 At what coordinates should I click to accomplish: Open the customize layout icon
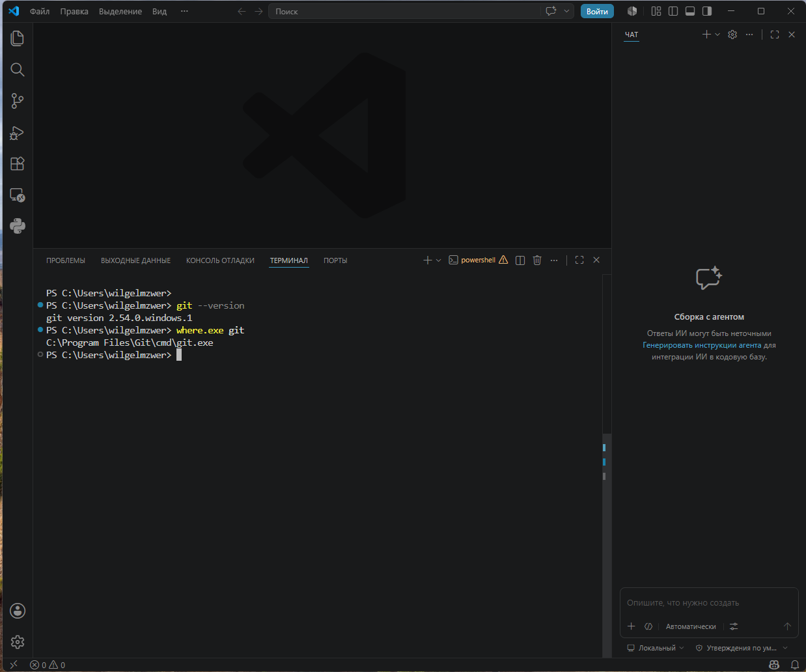(656, 11)
